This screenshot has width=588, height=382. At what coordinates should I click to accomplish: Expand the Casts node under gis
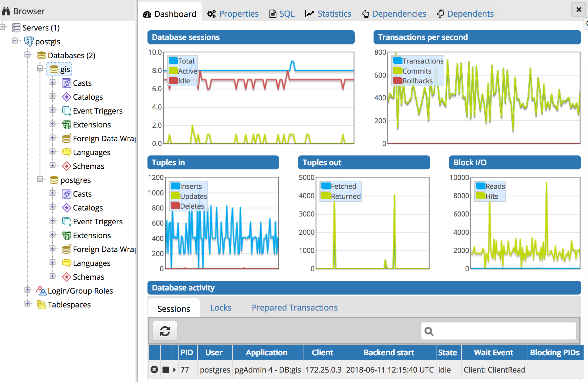53,82
